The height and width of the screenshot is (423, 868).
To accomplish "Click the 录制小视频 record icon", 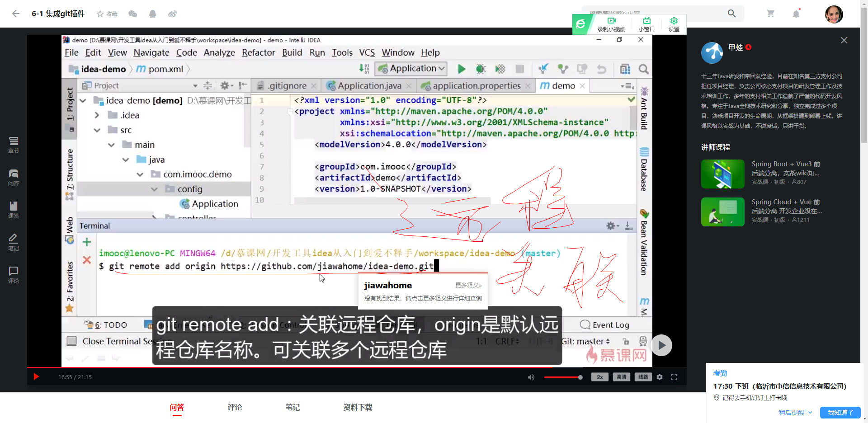I will (x=611, y=24).
